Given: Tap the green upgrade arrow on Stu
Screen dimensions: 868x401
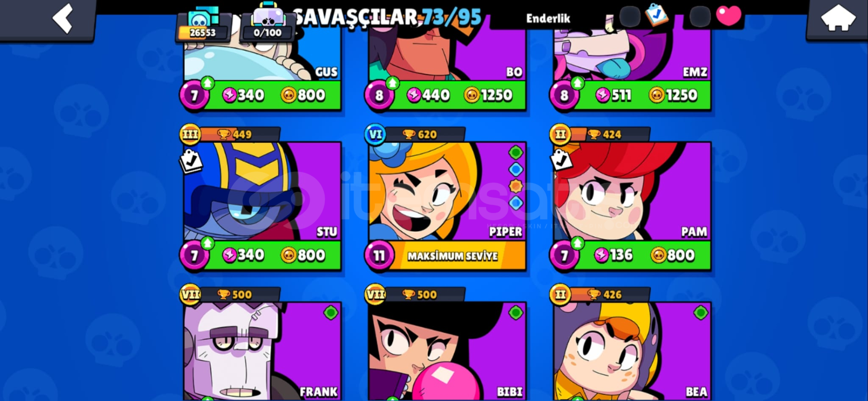Looking at the screenshot, I should [x=208, y=243].
